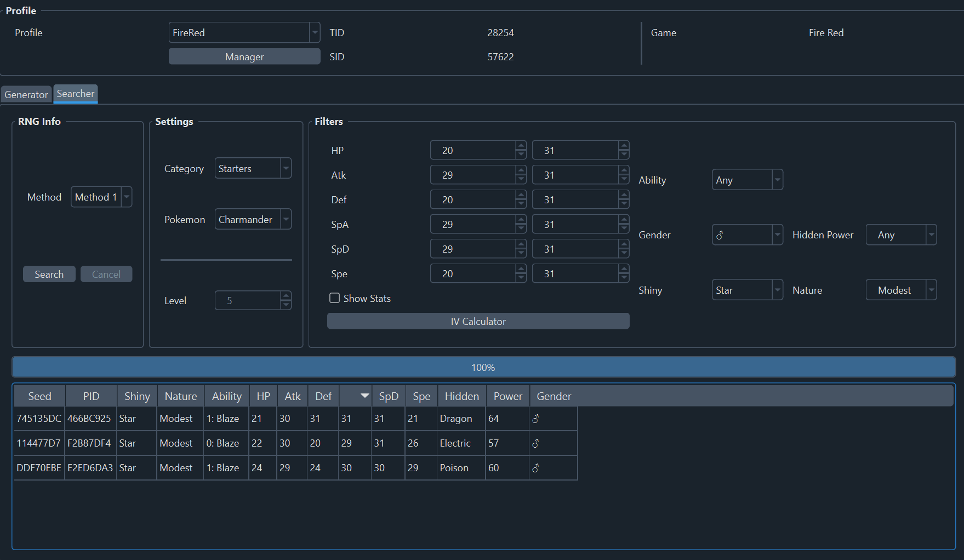964x560 pixels.
Task: Sort results by the Nature column header
Action: click(180, 396)
